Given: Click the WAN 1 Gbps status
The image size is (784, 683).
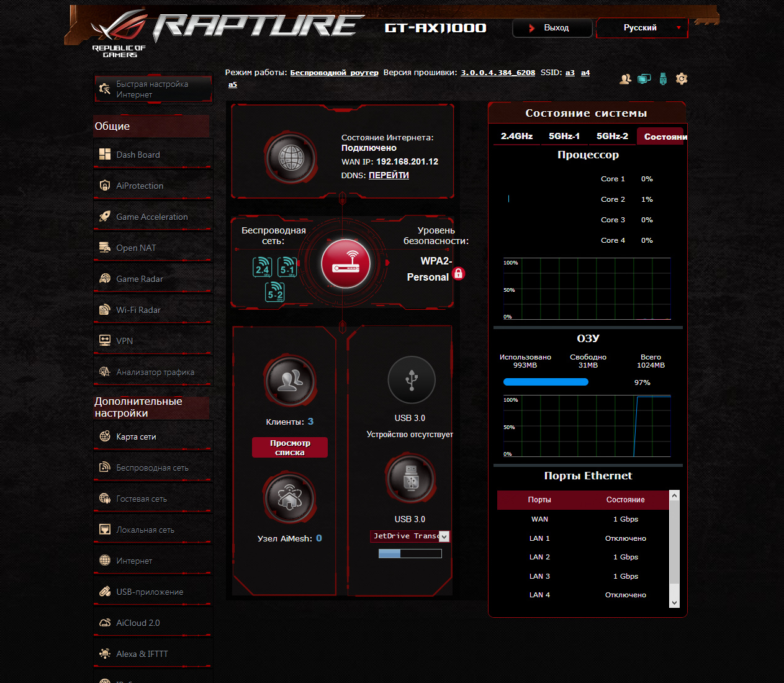Looking at the screenshot, I should click(x=626, y=519).
